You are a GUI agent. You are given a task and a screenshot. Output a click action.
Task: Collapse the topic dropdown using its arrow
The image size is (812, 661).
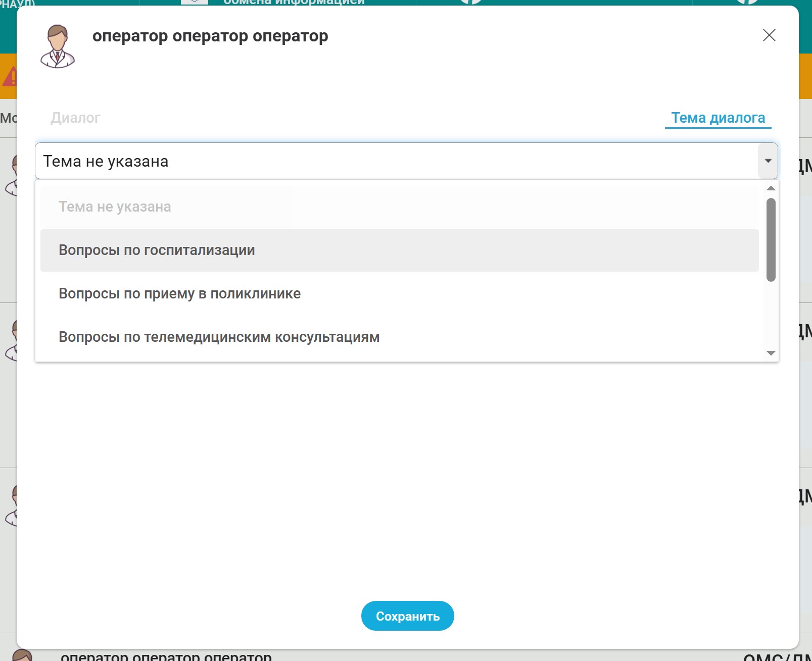[x=768, y=161]
